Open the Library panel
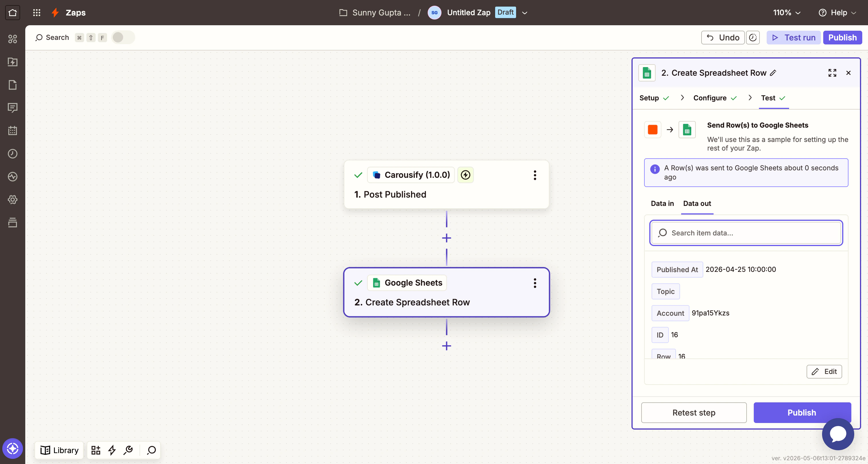 coord(59,450)
